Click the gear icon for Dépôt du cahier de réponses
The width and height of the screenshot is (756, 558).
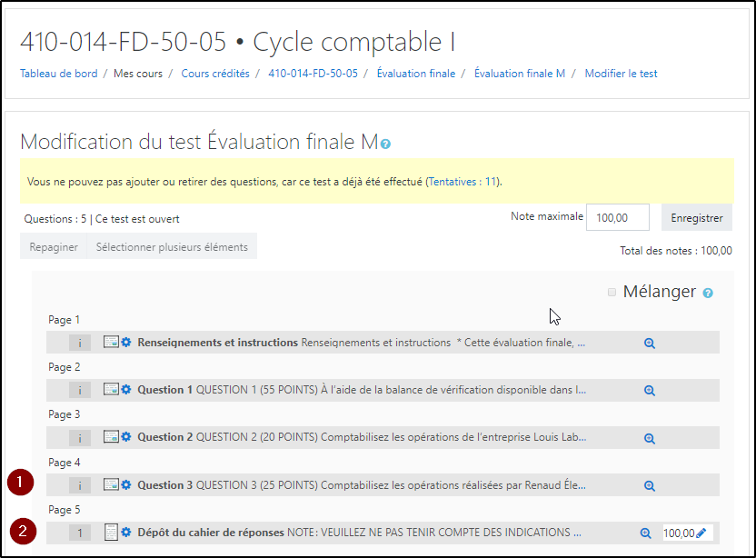click(x=126, y=533)
